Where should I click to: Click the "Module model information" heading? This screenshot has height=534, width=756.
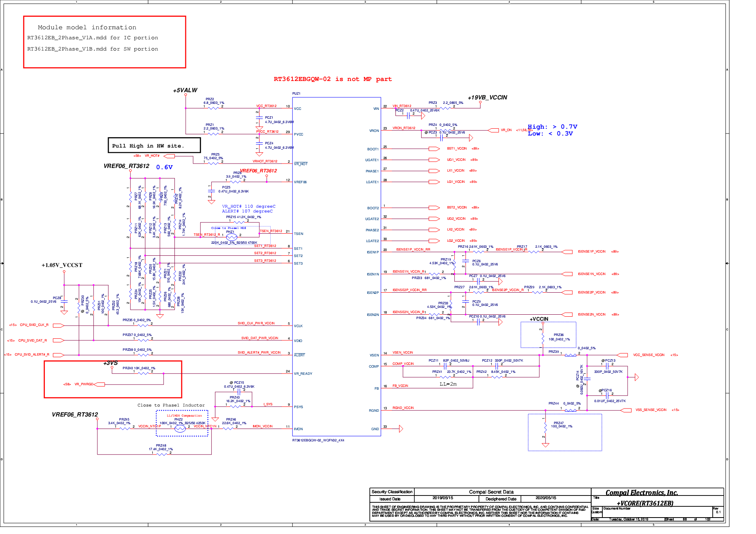(x=87, y=27)
